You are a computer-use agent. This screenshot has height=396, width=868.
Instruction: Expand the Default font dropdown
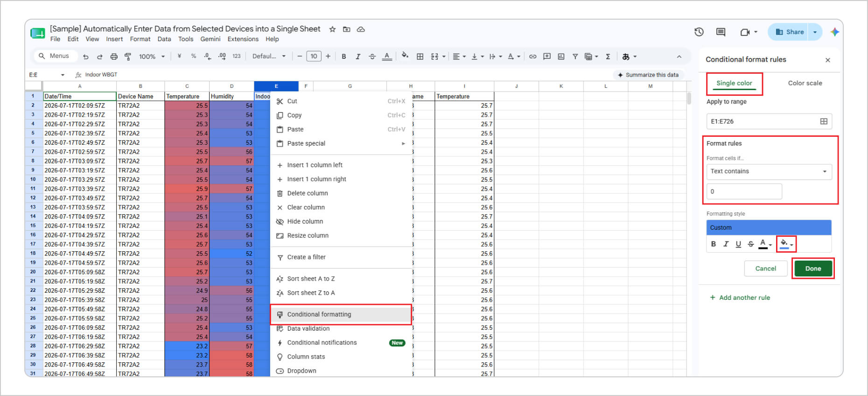pos(269,57)
